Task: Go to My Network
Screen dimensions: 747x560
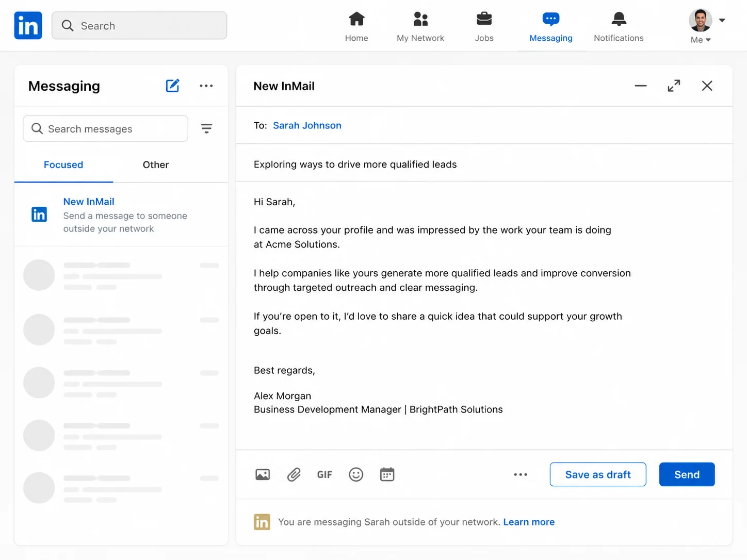Action: [x=420, y=27]
